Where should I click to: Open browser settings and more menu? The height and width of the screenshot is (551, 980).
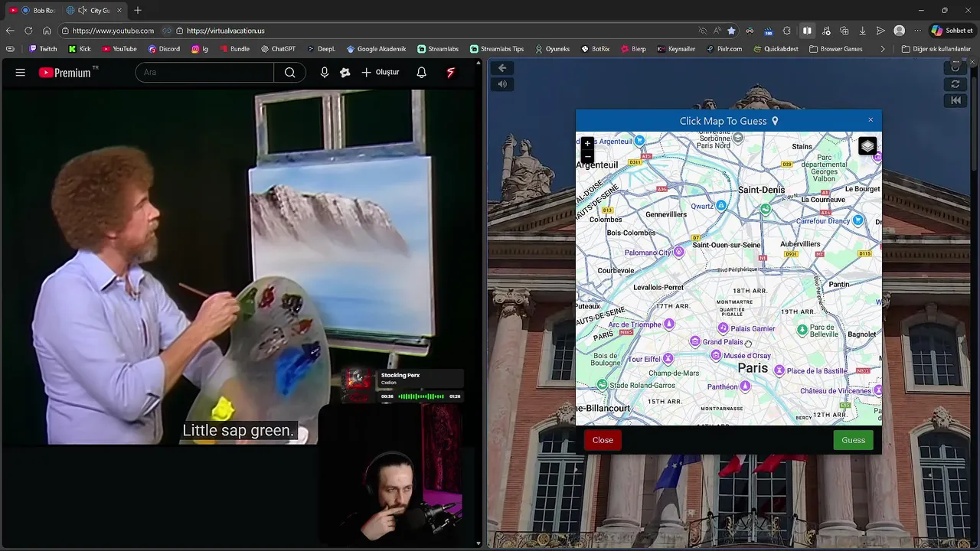click(917, 31)
